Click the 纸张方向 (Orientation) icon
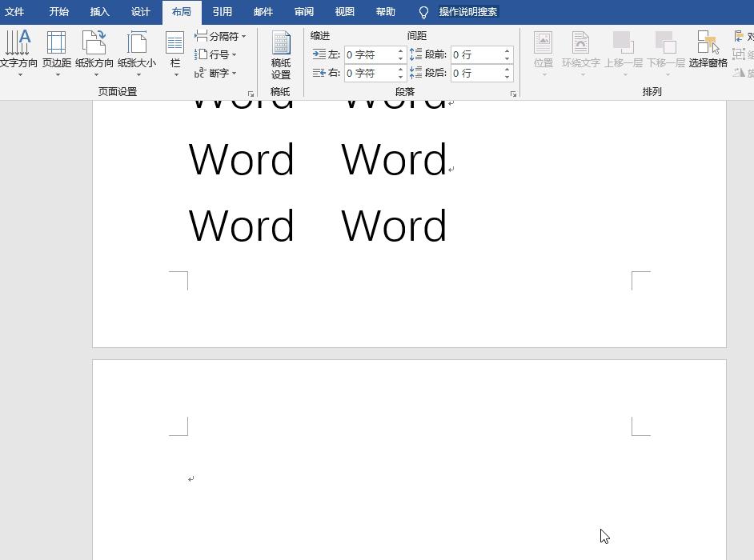The image size is (754, 560). (x=95, y=48)
